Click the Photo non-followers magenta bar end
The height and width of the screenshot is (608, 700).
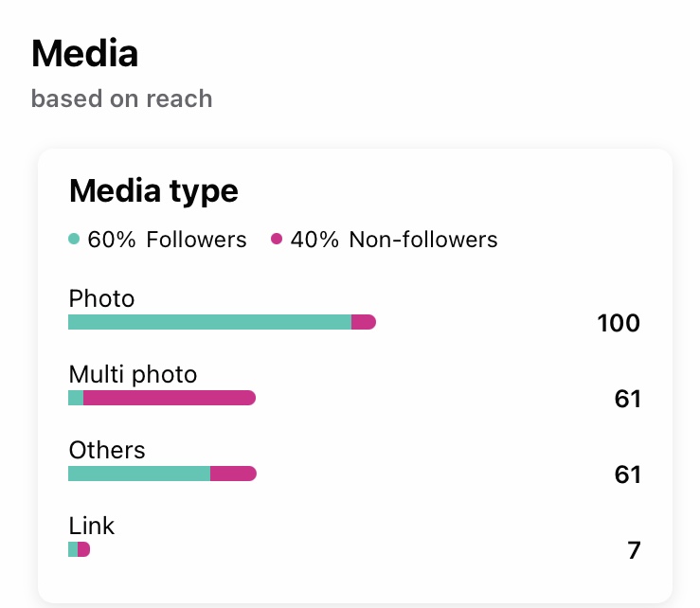click(364, 323)
